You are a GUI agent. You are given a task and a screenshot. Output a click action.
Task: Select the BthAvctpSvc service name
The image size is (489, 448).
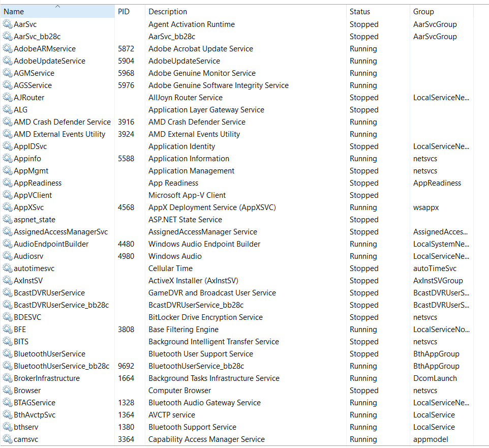click(x=35, y=414)
